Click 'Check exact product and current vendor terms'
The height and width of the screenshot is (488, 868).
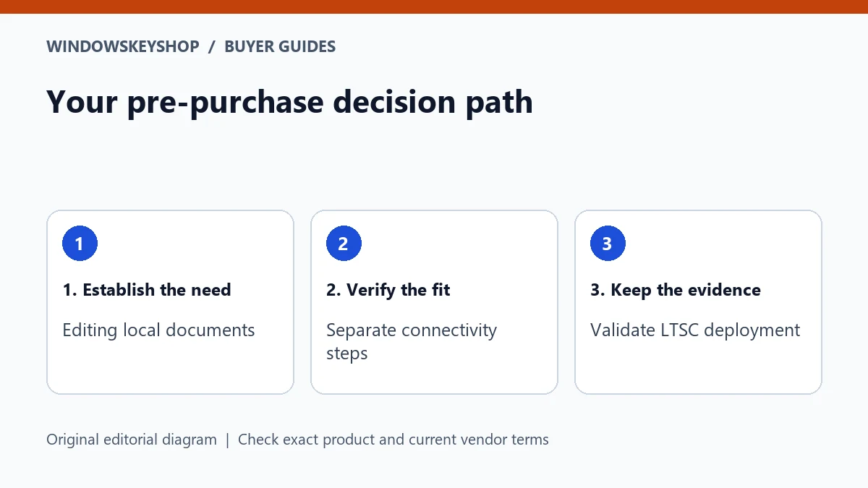393,440
